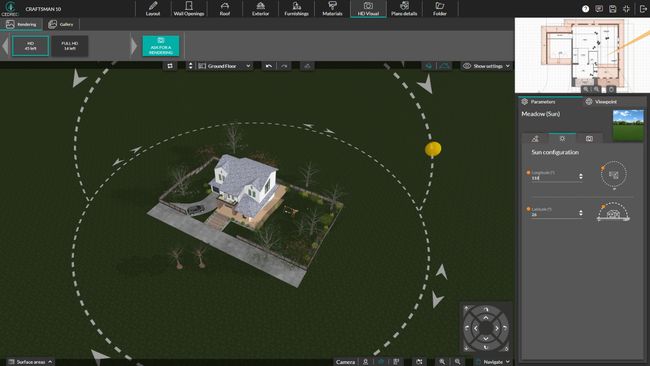Click the recenter camera icon

[419, 362]
